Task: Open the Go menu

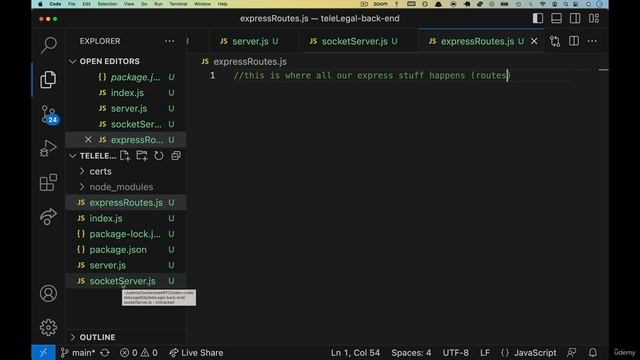Action: tap(144, 4)
